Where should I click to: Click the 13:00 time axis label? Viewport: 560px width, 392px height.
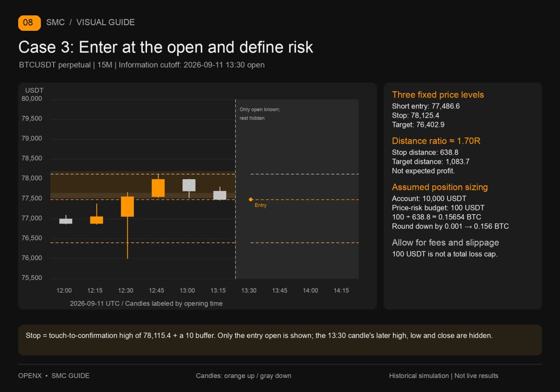(187, 290)
